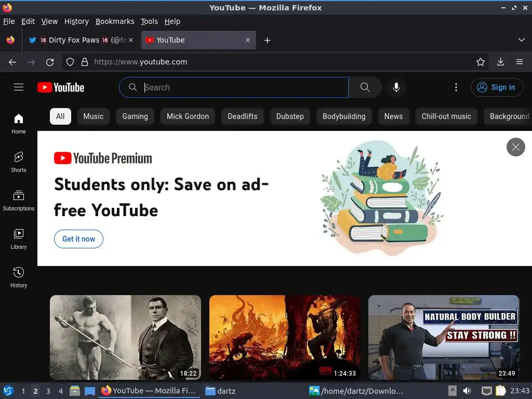Select the Deadlifts filter chip
532x399 pixels.
(243, 116)
